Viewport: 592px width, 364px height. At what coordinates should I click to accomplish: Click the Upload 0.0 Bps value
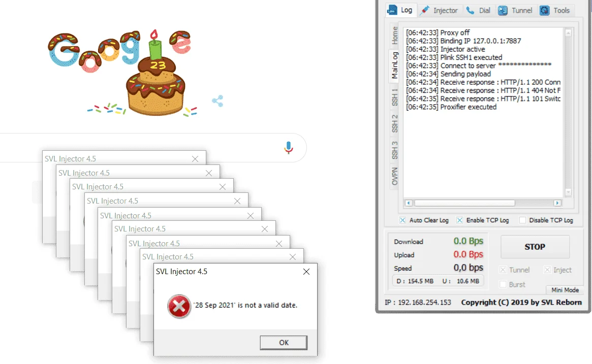click(x=468, y=255)
